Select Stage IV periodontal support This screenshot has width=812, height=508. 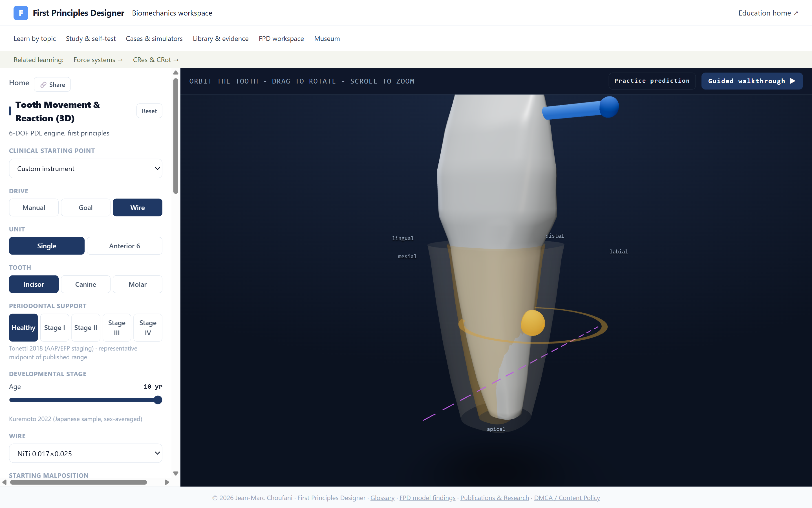pyautogui.click(x=148, y=328)
